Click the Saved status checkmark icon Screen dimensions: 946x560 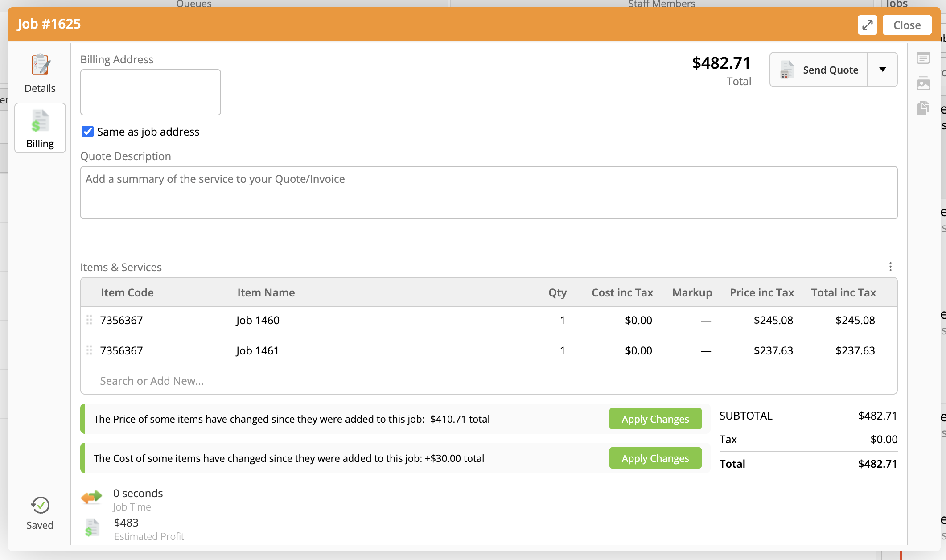tap(40, 505)
